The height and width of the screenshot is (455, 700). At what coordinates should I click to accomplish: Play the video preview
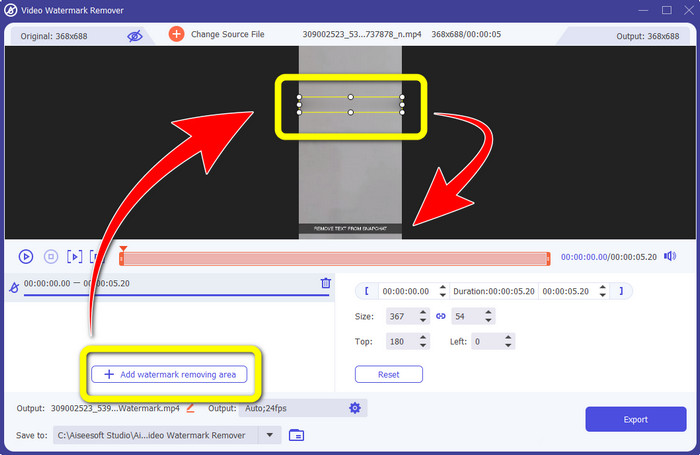(x=26, y=257)
